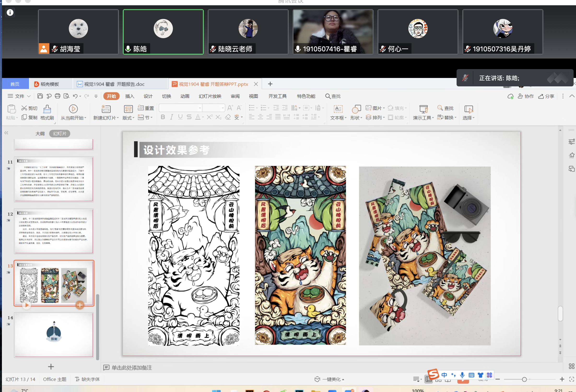Viewport: 576px width, 392px height.
Task: Open the Design (设计) ribbon tab
Action: pyautogui.click(x=148, y=96)
